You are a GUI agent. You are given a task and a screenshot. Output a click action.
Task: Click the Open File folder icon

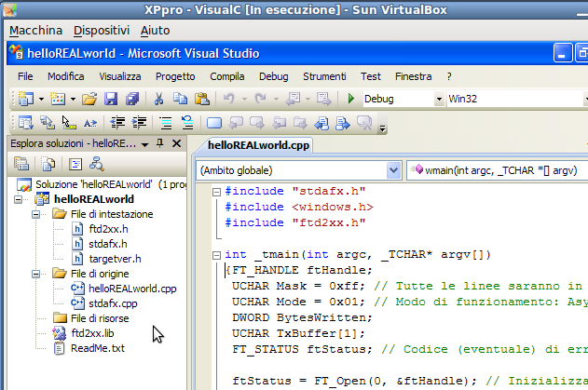click(x=89, y=99)
